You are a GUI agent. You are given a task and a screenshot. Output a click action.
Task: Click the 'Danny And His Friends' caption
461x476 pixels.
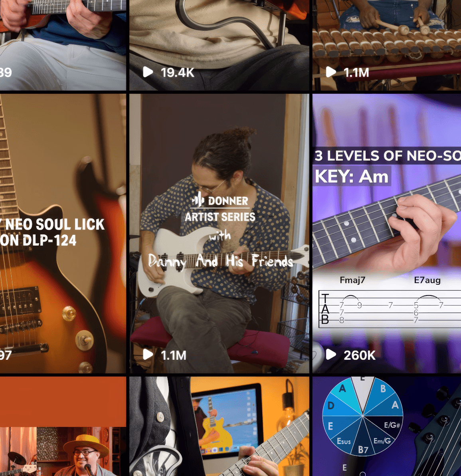[x=221, y=261]
